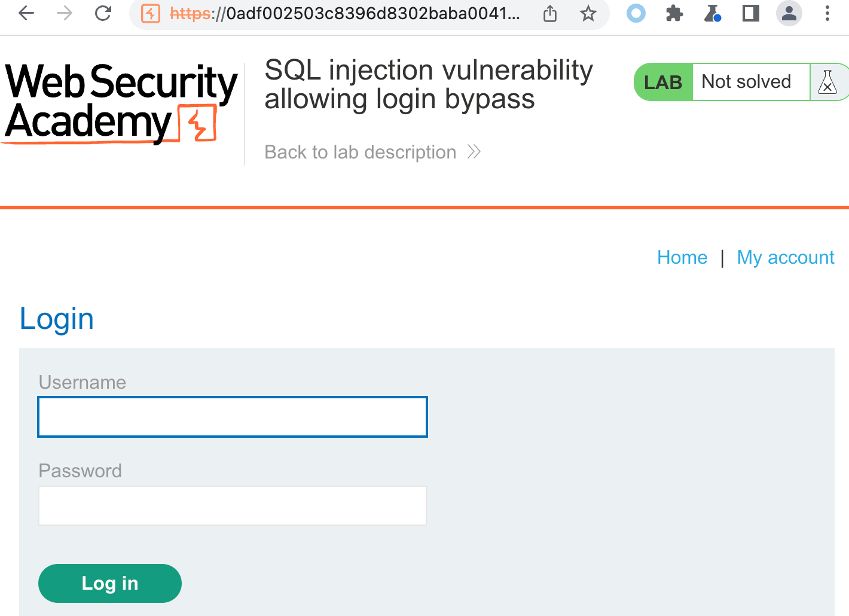Open the share icon in the toolbar

coord(550,13)
